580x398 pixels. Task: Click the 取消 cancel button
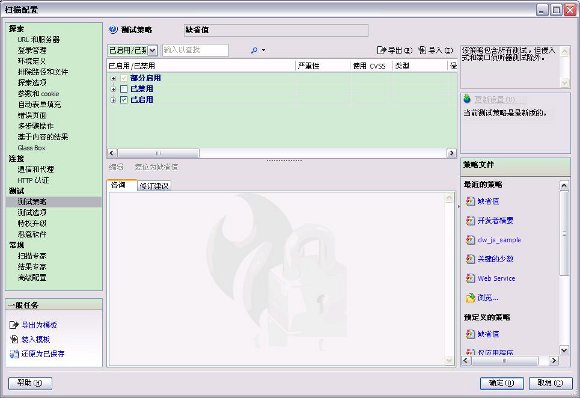[x=550, y=383]
